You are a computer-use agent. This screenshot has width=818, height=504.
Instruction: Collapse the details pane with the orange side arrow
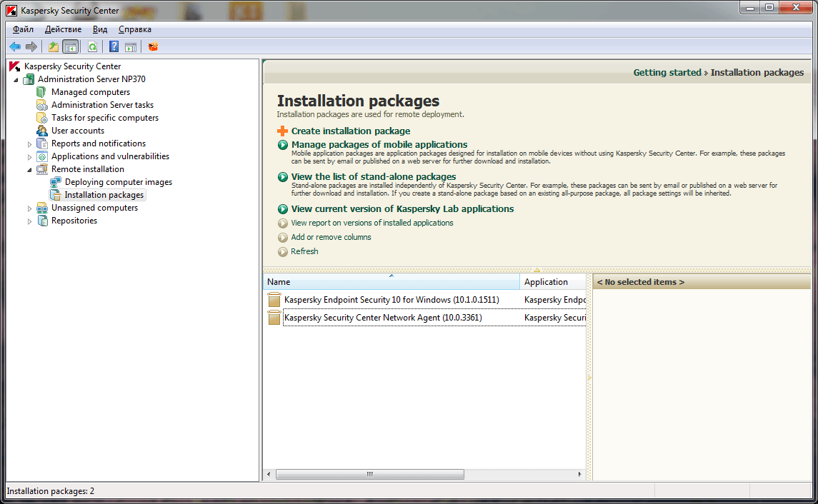pyautogui.click(x=589, y=378)
